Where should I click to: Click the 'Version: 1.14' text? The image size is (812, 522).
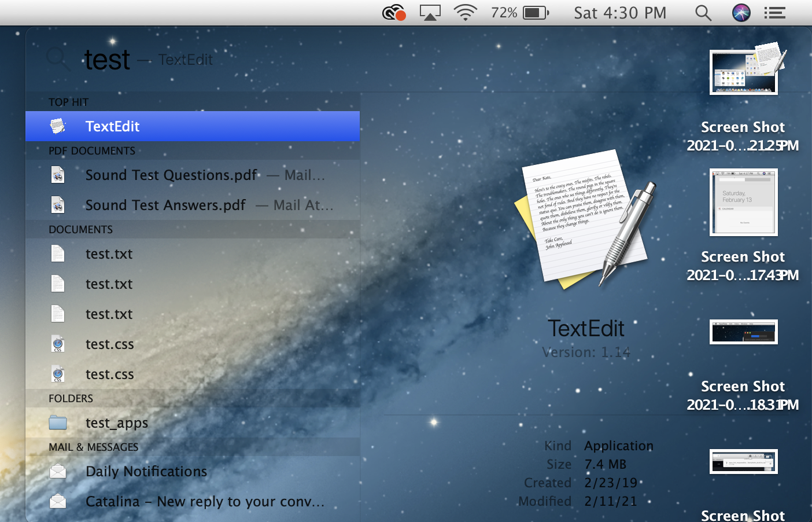point(586,352)
